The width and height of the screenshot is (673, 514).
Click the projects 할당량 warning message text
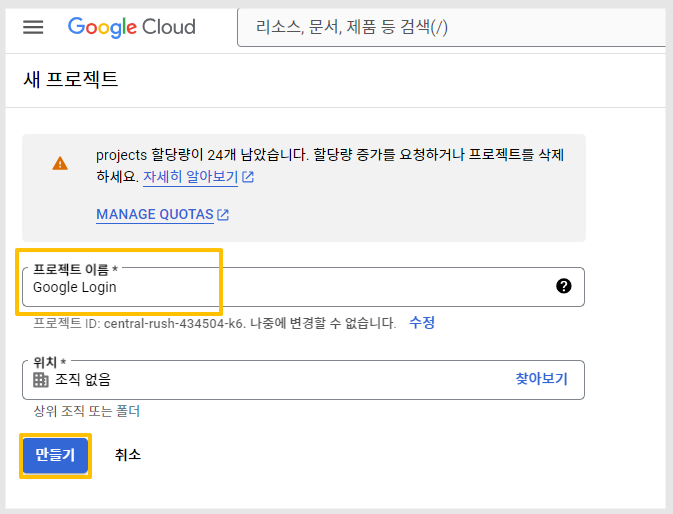click(x=330, y=166)
